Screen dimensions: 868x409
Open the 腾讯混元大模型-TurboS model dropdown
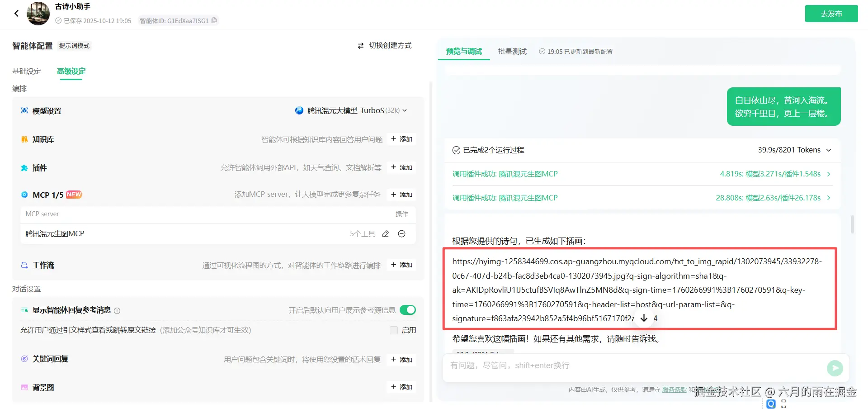coord(351,111)
